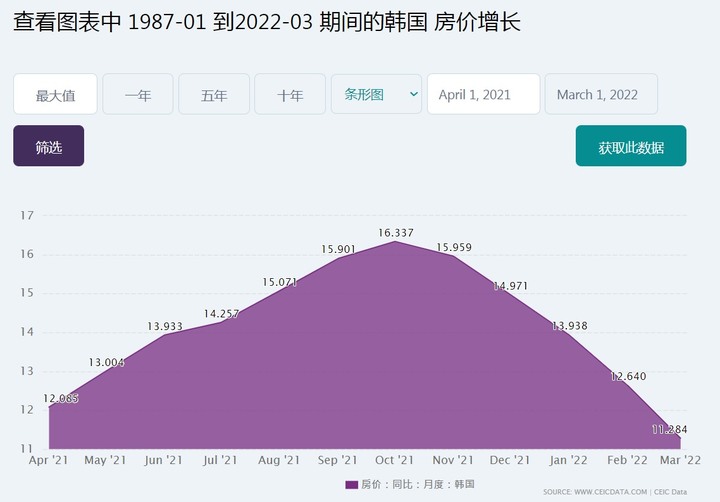
Task: Click the y-axis value 17
Action: 27,215
